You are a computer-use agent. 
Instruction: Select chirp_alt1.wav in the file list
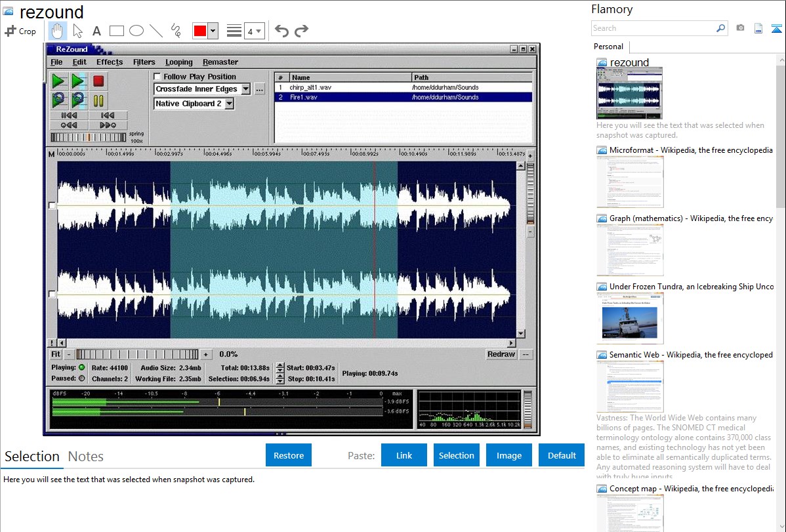(x=403, y=87)
